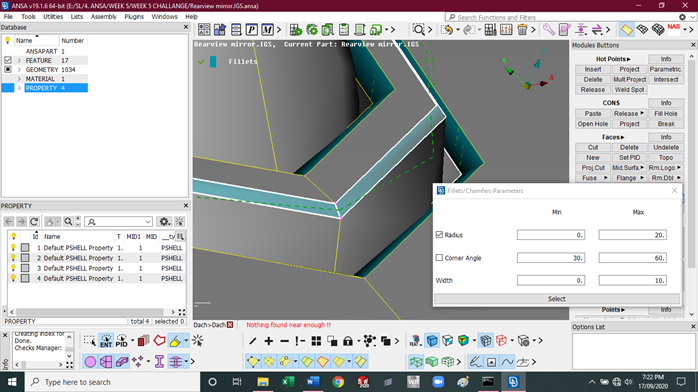Image resolution: width=698 pixels, height=392 pixels.
Task: Click the plus icon in the bottom toolbar
Action: coord(269,341)
